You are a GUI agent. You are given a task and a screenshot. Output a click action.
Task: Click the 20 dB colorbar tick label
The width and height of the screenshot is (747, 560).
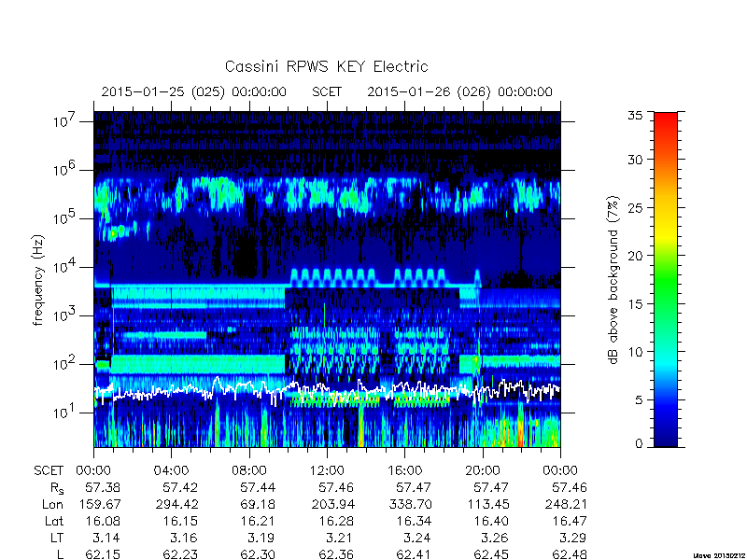tap(635, 256)
